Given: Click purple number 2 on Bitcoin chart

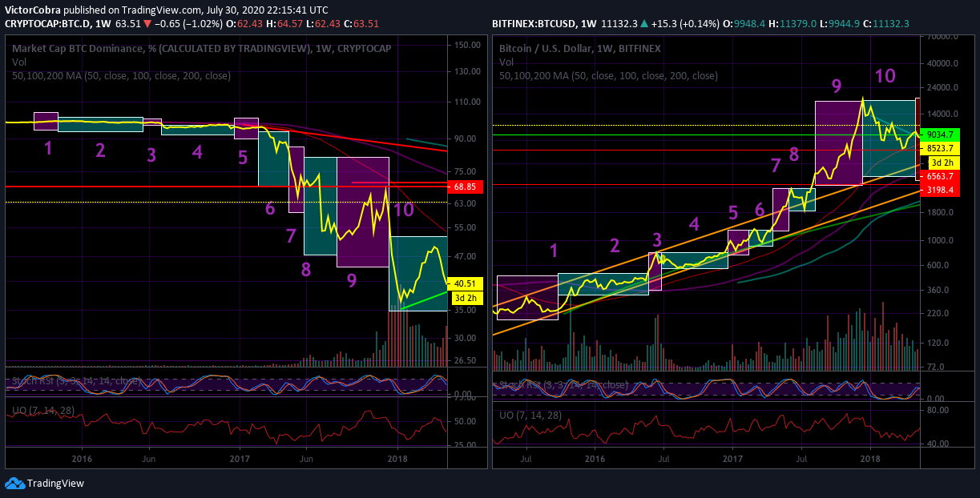Looking at the screenshot, I should pyautogui.click(x=615, y=246).
